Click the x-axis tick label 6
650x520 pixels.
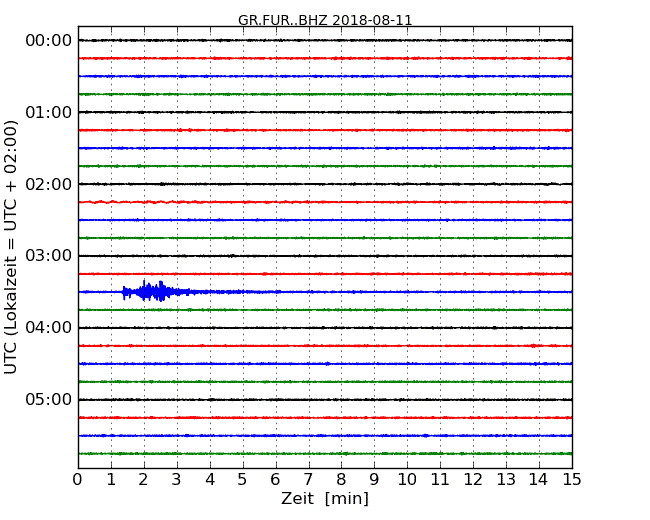click(x=275, y=480)
